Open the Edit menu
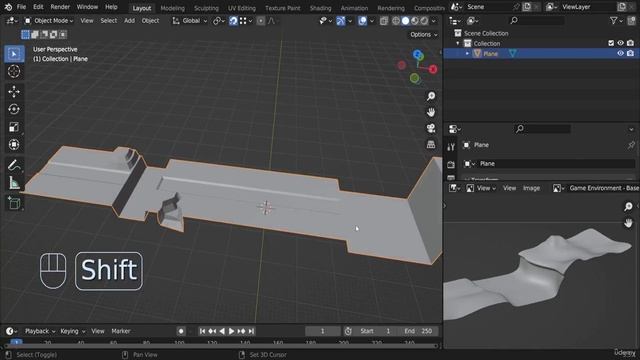 click(38, 7)
